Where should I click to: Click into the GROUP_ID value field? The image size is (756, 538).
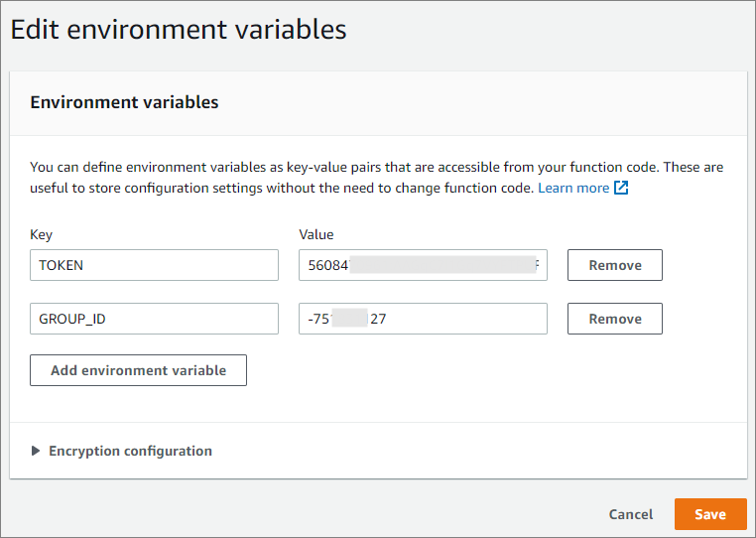(456, 319)
